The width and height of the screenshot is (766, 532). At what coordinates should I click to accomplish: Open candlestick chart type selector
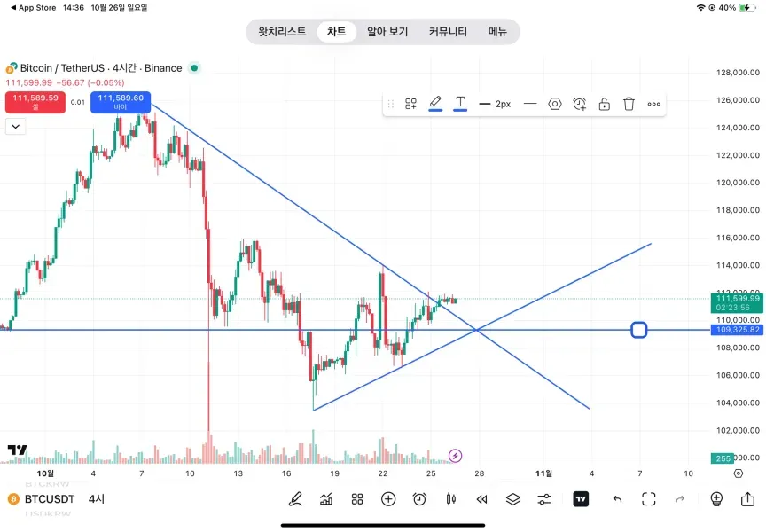click(450, 499)
